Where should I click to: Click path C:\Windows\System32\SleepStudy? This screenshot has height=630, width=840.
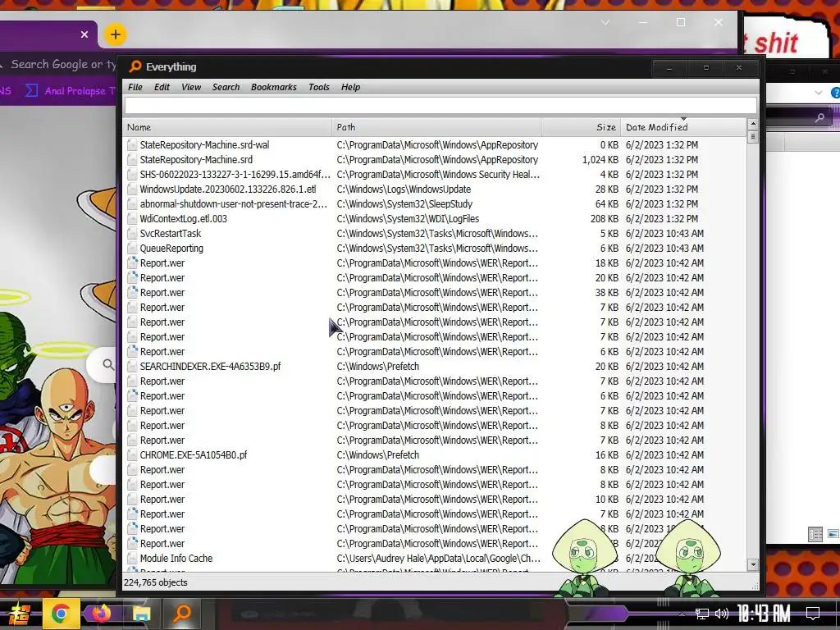tap(405, 203)
